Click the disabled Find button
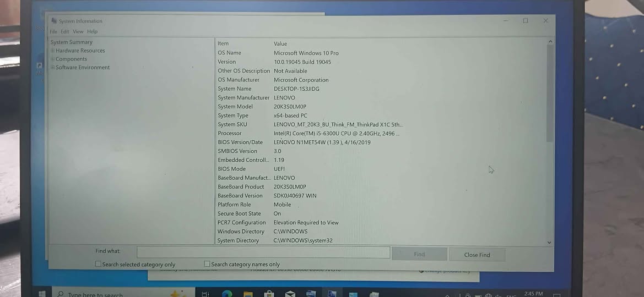The height and width of the screenshot is (297, 644). click(419, 254)
